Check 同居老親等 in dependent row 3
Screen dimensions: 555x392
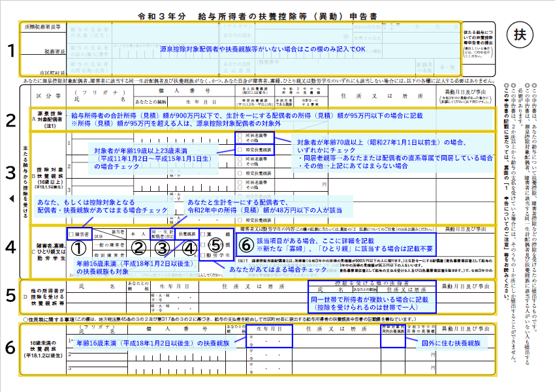pyautogui.click(x=240, y=183)
